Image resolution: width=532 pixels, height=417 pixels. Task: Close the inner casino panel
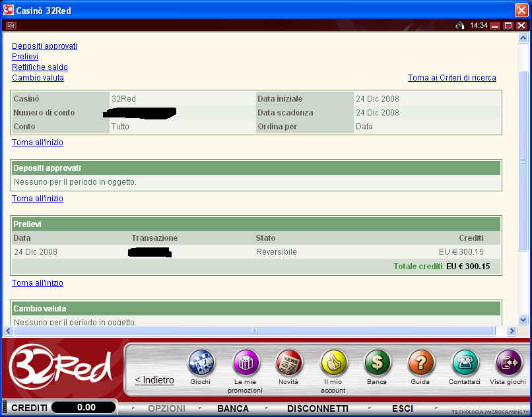(521, 26)
